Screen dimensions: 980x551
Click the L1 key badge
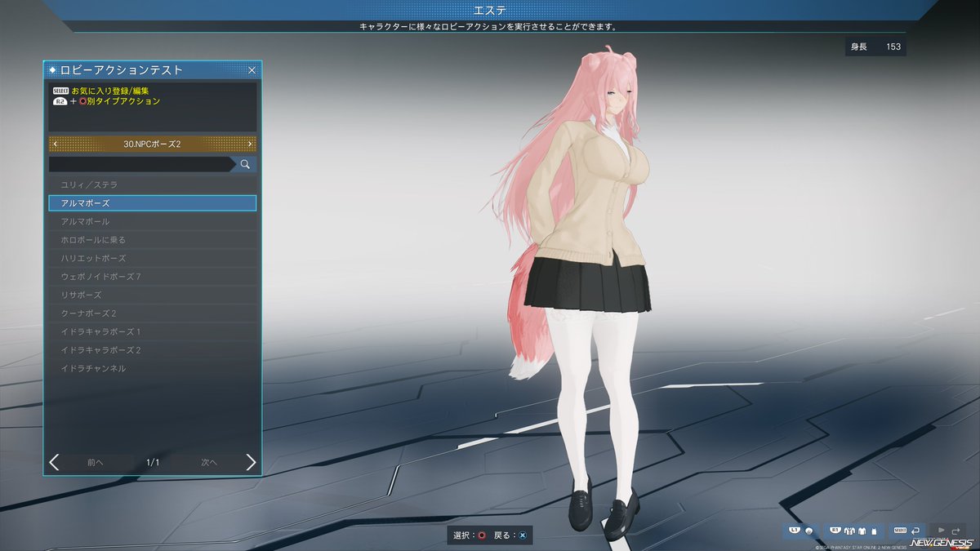[x=795, y=530]
